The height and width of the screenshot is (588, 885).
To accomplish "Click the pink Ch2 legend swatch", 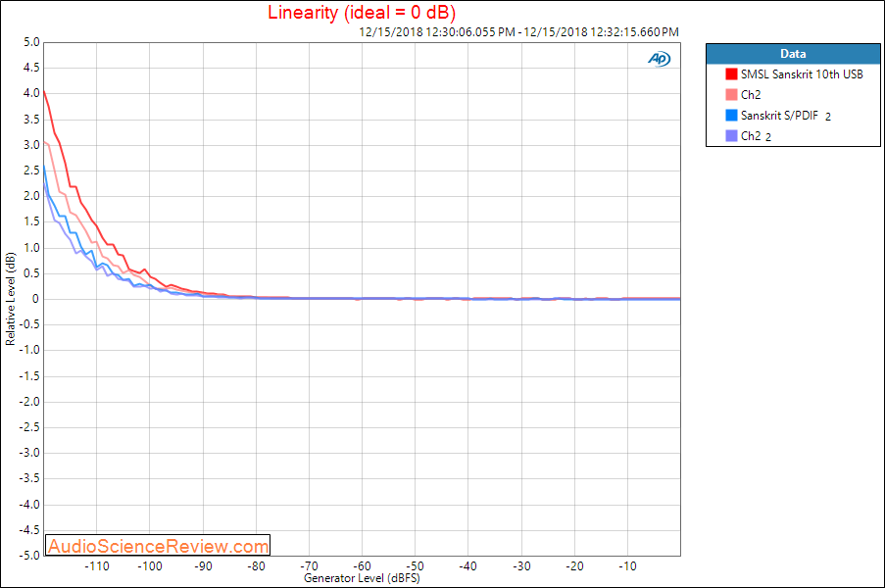I will point(731,95).
